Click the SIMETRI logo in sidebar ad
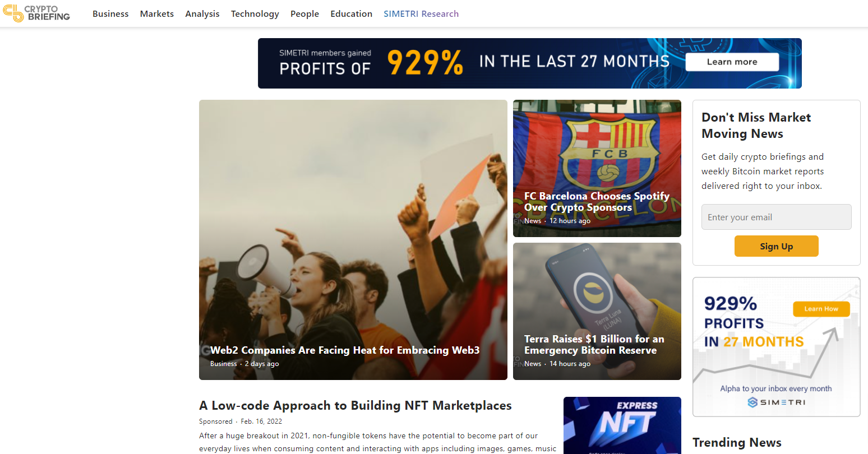Screen dimensions: 868x454 click(x=777, y=402)
